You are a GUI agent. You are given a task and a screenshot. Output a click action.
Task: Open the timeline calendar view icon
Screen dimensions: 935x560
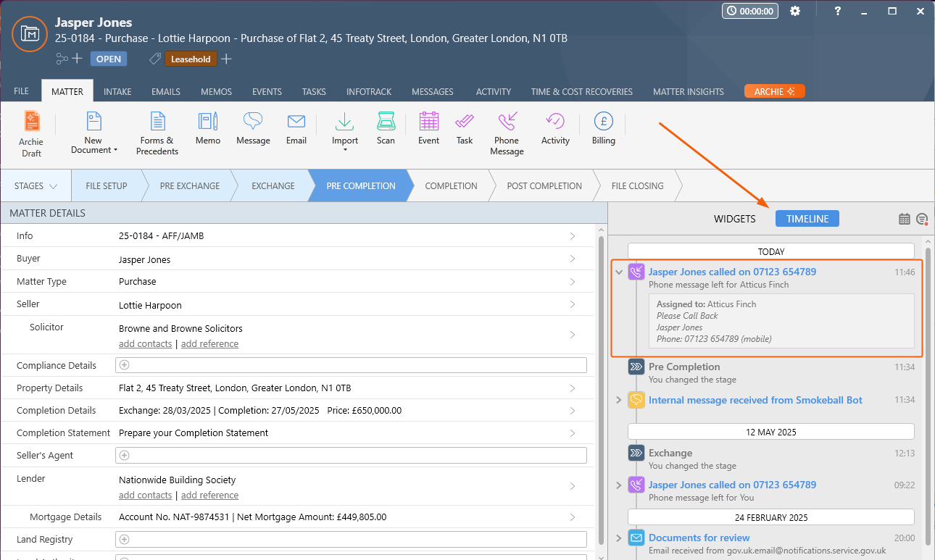click(904, 219)
